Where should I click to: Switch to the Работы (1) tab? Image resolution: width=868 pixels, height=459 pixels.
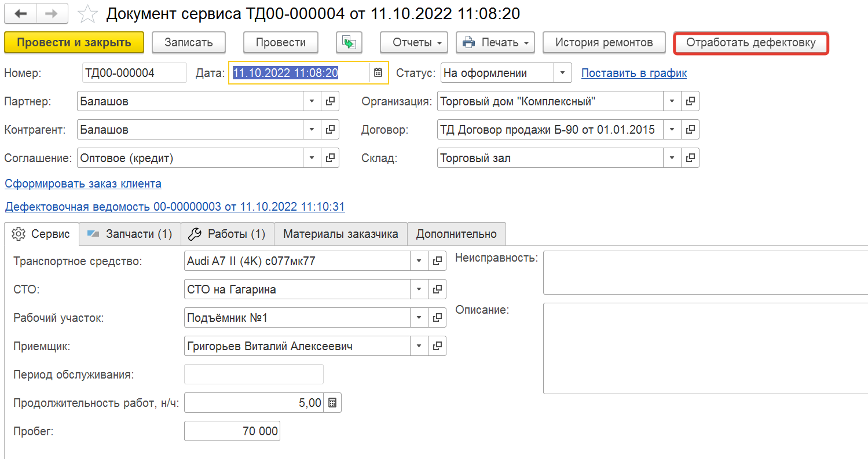tap(228, 234)
